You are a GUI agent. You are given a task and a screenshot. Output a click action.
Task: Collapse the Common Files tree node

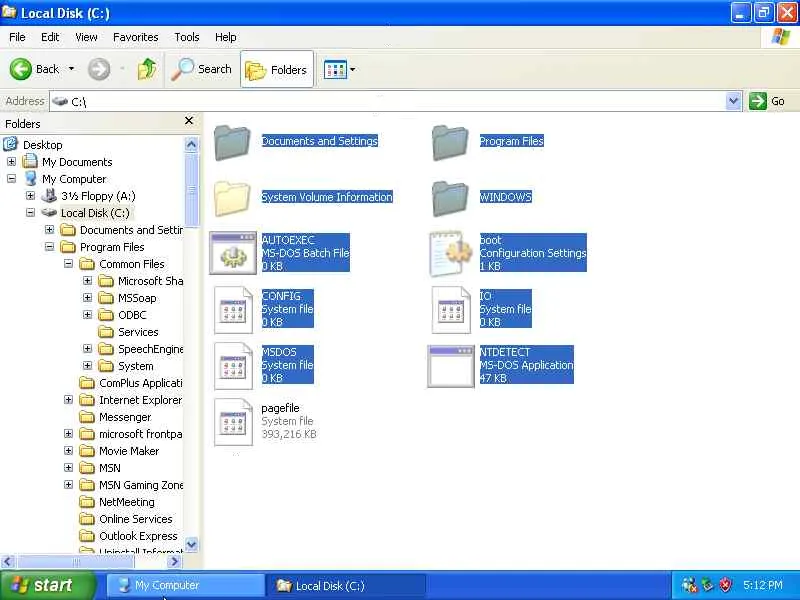(68, 264)
